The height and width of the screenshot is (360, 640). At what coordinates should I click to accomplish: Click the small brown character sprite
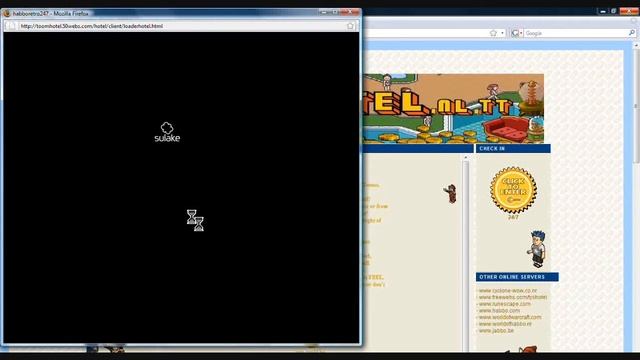(450, 193)
